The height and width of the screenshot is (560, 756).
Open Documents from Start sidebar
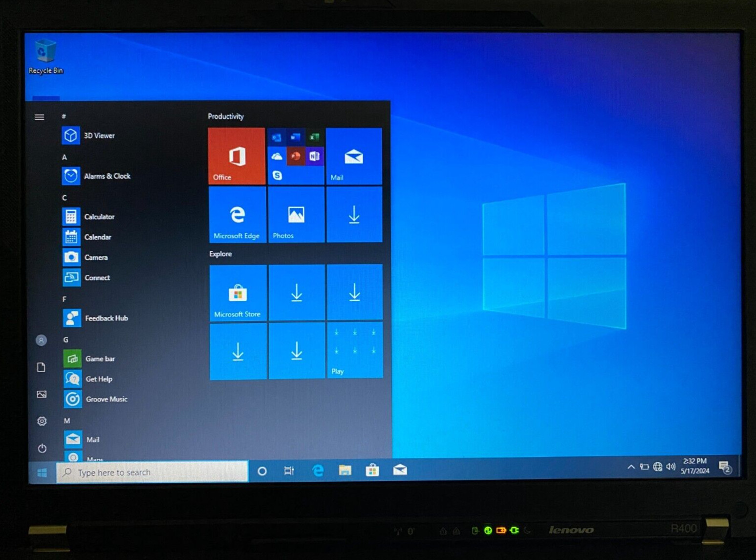coord(42,367)
